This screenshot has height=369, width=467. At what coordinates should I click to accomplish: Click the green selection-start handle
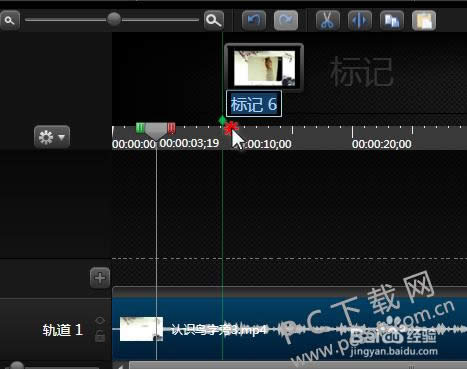coord(140,128)
